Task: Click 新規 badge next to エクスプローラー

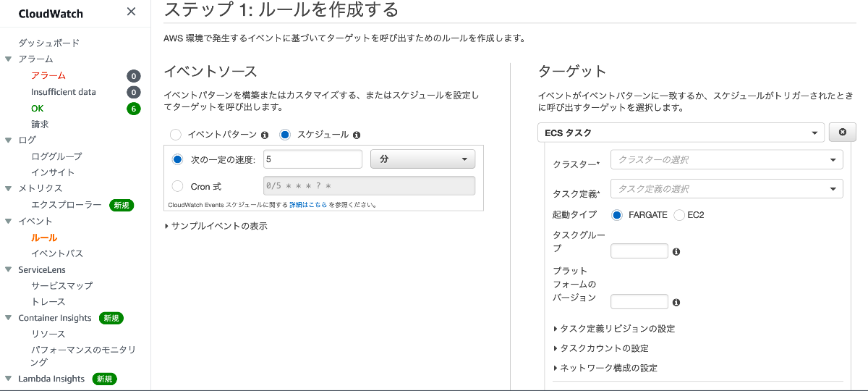Action: pos(121,206)
